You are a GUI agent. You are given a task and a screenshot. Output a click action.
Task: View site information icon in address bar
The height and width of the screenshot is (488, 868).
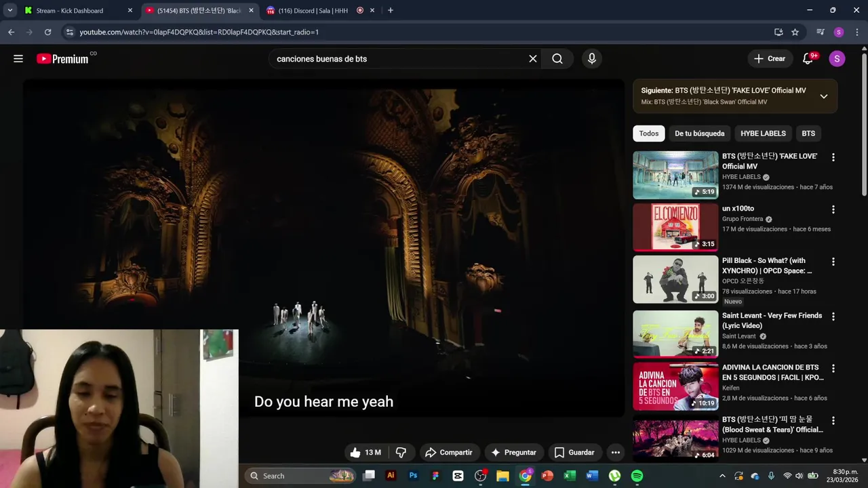click(69, 32)
